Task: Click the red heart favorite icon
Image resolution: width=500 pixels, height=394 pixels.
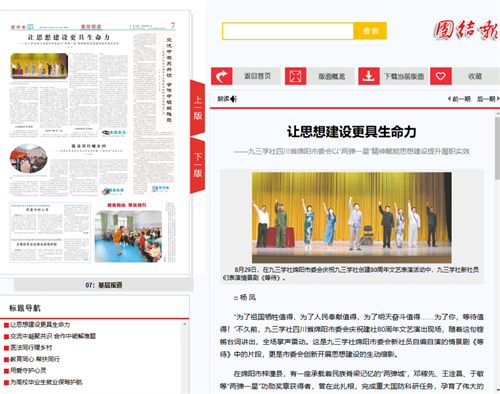Action: pyautogui.click(x=441, y=76)
